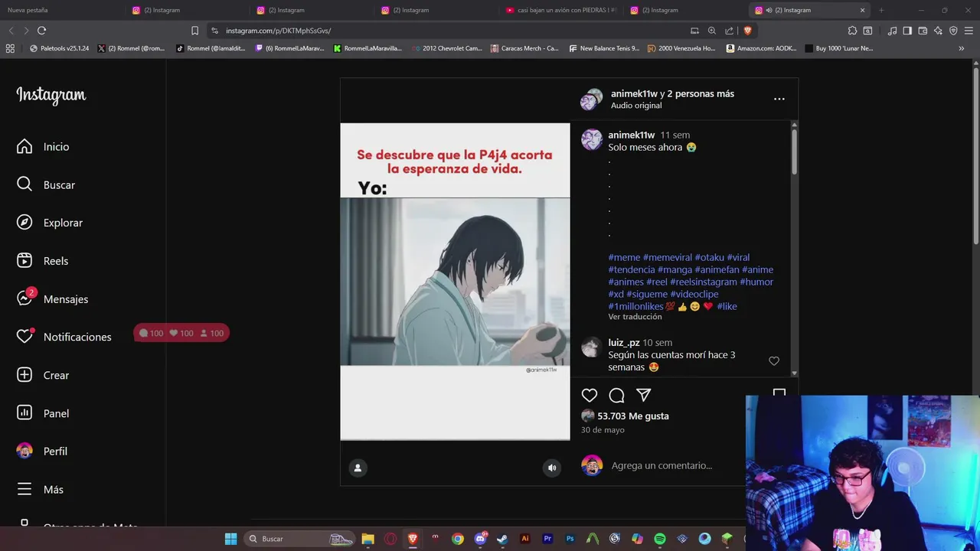Reload the page
This screenshot has width=980, height=551.
[x=41, y=31]
